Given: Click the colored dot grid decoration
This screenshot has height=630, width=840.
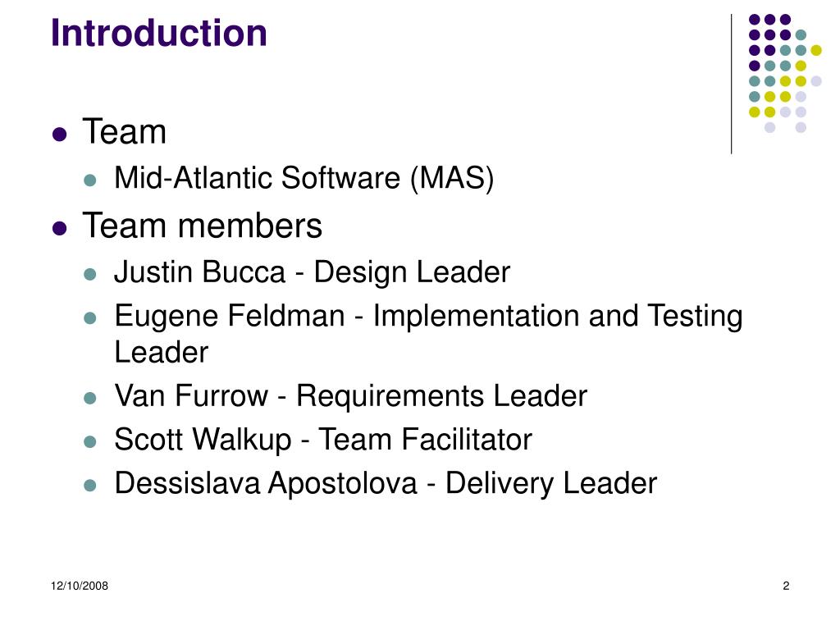Looking at the screenshot, I should point(785,73).
